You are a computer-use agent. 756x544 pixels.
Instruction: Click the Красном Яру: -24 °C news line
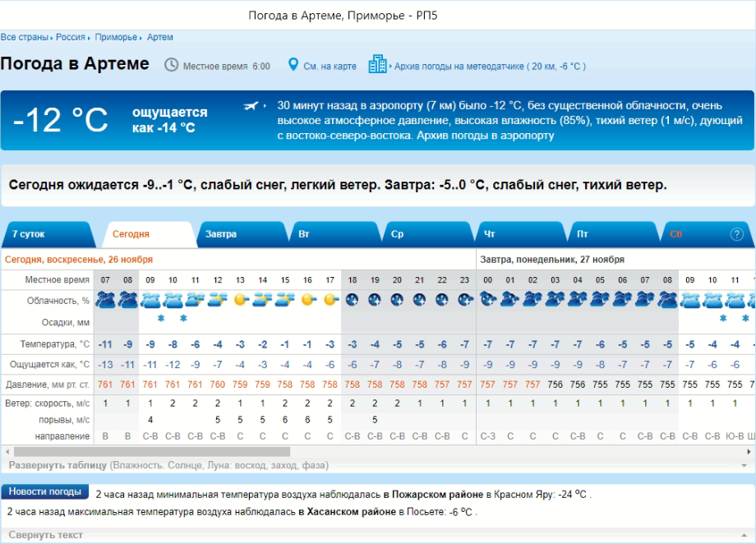343,495
